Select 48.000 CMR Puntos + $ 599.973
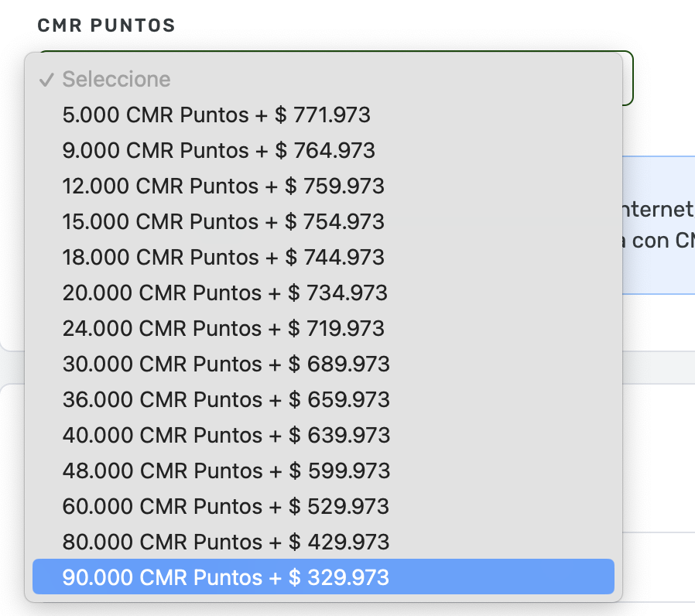This screenshot has height=616, width=695. [x=226, y=471]
